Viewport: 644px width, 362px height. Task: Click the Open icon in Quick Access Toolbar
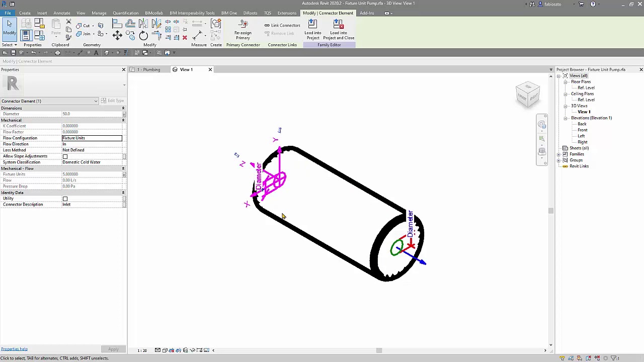coord(5,52)
